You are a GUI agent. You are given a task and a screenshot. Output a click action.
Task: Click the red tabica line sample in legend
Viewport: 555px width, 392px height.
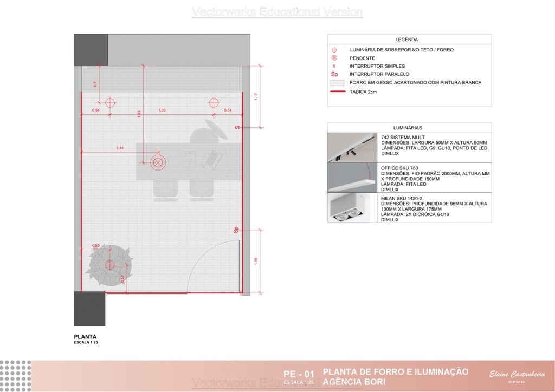click(337, 92)
